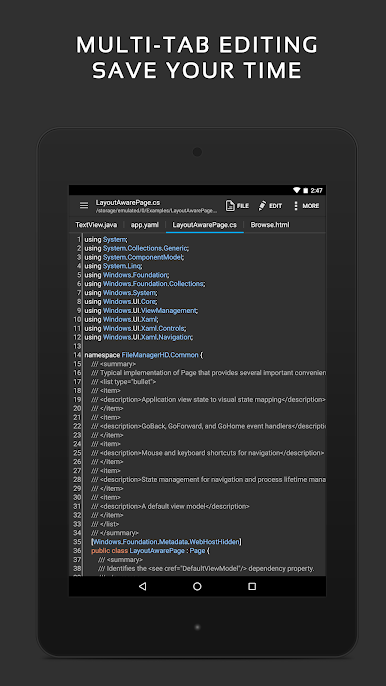Click line number 36 in gutter
The image size is (386, 686).
[77, 551]
